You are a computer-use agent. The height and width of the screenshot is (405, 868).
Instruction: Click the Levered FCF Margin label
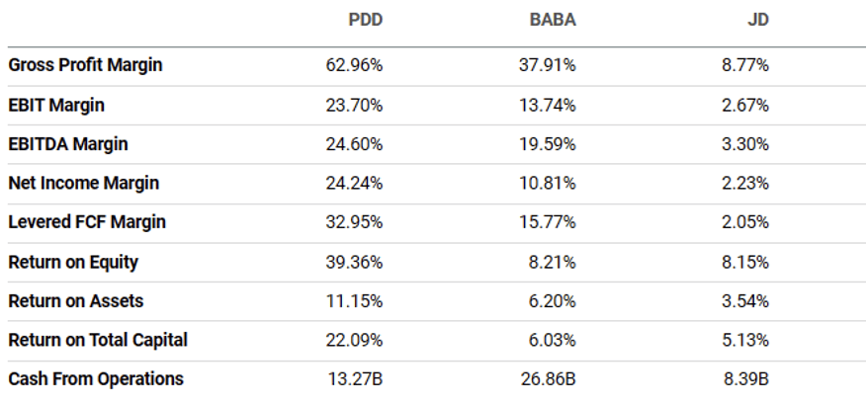click(87, 222)
